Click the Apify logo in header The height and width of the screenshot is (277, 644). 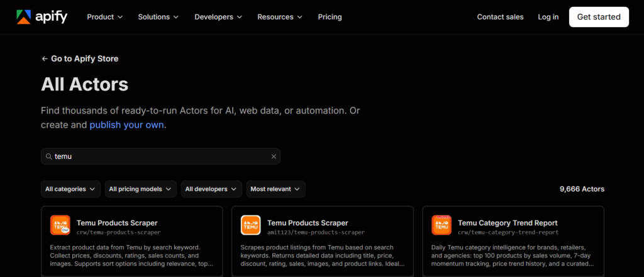point(42,17)
